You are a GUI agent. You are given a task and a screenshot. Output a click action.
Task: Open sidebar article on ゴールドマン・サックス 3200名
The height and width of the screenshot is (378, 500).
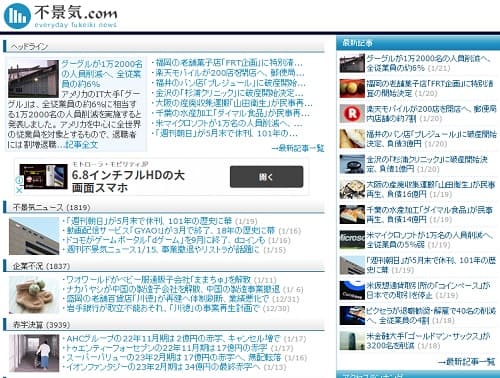429,341
